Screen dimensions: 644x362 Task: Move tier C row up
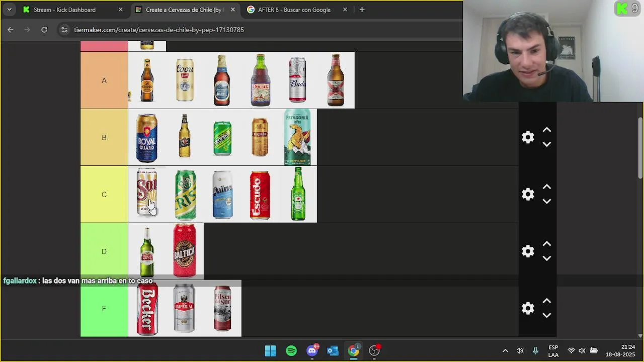click(547, 187)
